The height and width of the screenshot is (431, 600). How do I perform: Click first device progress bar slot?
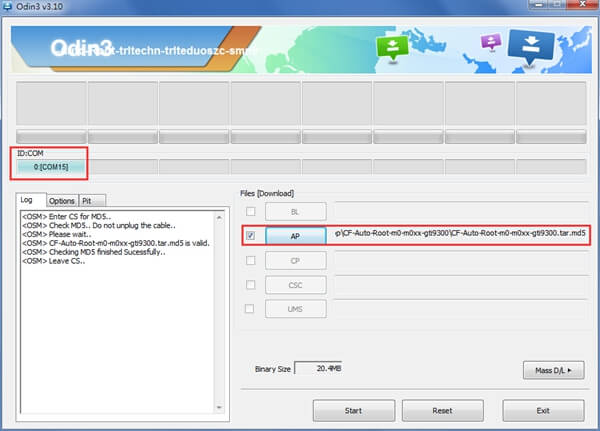click(51, 137)
